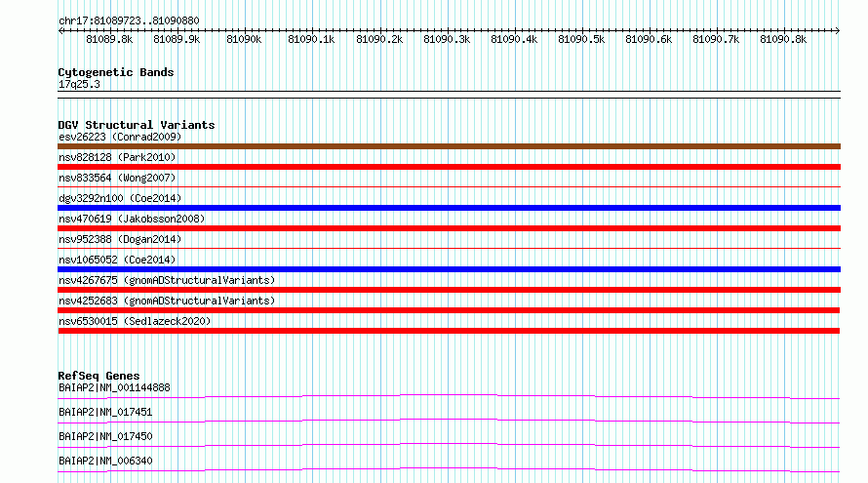The image size is (868, 483).
Task: Click the blue dgv3292n100 variant bar
Action: click(x=449, y=208)
